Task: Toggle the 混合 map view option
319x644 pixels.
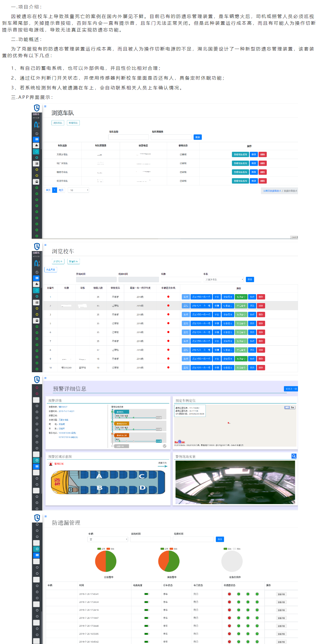Action: (292, 408)
